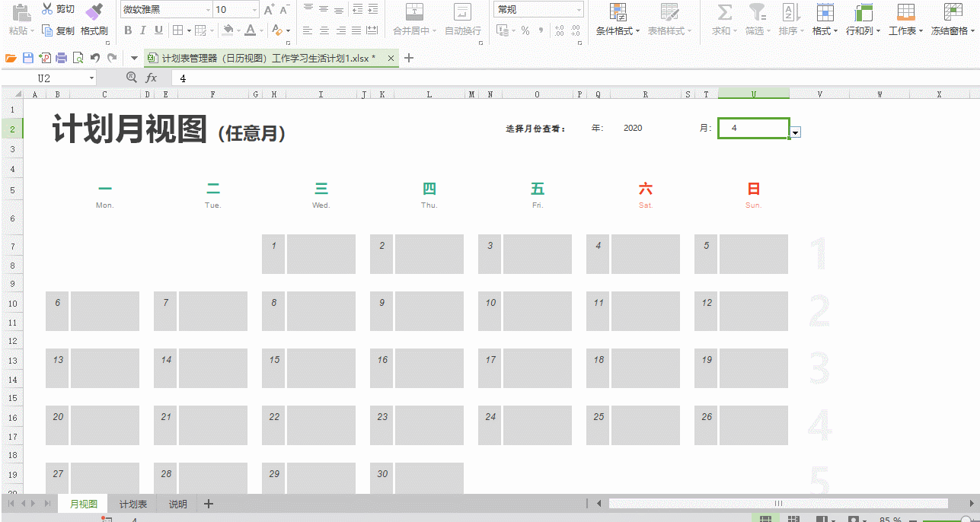Viewport: 980px width, 522px height.
Task: Click the font color A swatch
Action: click(250, 30)
